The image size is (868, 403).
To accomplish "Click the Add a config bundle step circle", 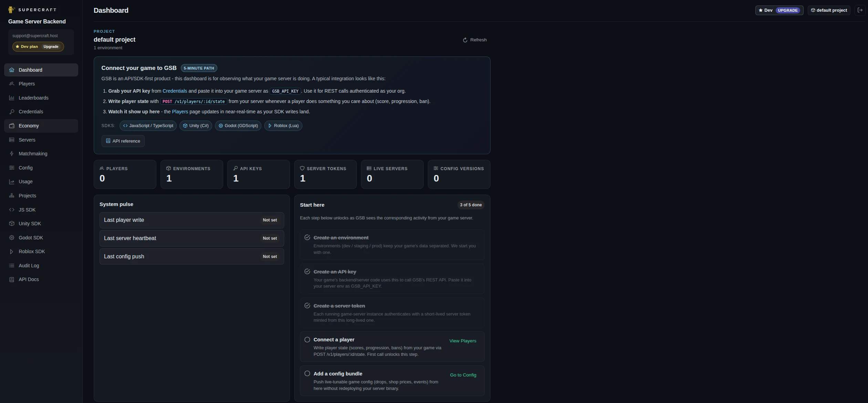I will click(x=307, y=373).
